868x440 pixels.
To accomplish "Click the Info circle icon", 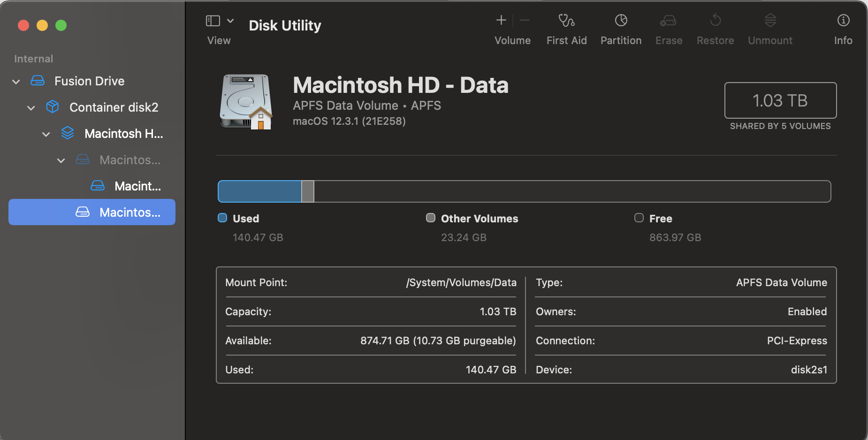I will tap(843, 21).
